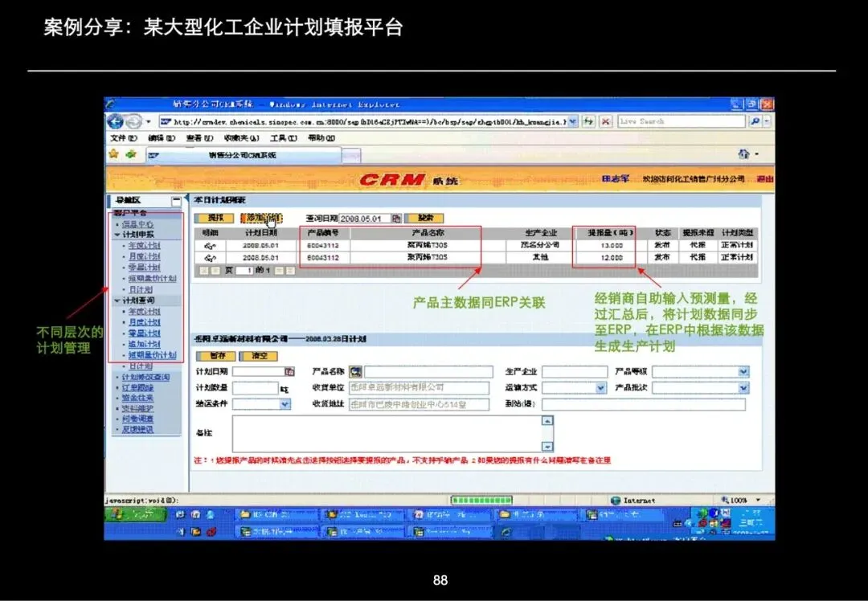
Task: Open the 100% zoom level dropdown
Action: coord(758,501)
